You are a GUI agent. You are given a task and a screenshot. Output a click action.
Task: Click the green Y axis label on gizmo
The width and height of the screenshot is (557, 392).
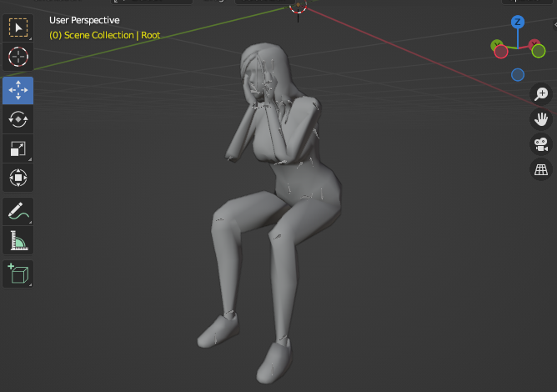[x=496, y=44]
